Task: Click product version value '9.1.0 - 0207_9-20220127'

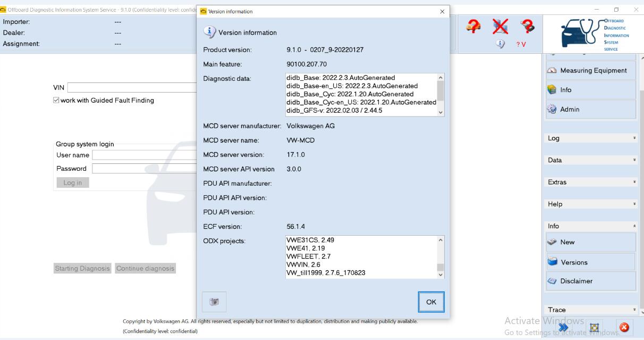Action: 325,50
